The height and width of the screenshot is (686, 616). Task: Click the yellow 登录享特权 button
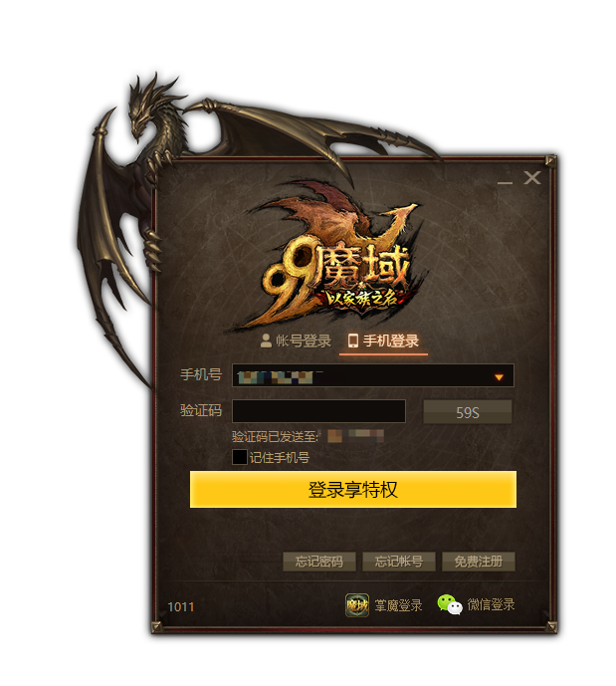353,489
